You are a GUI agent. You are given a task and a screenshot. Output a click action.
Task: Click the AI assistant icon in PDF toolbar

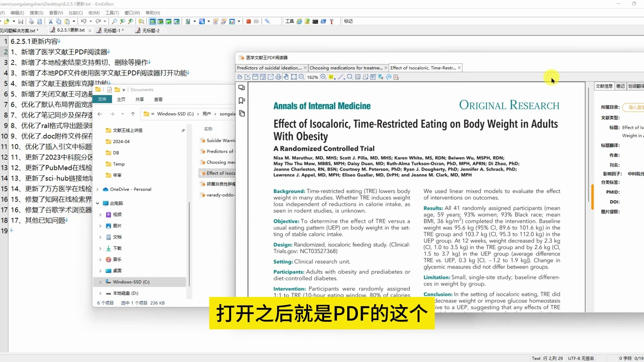(389, 77)
